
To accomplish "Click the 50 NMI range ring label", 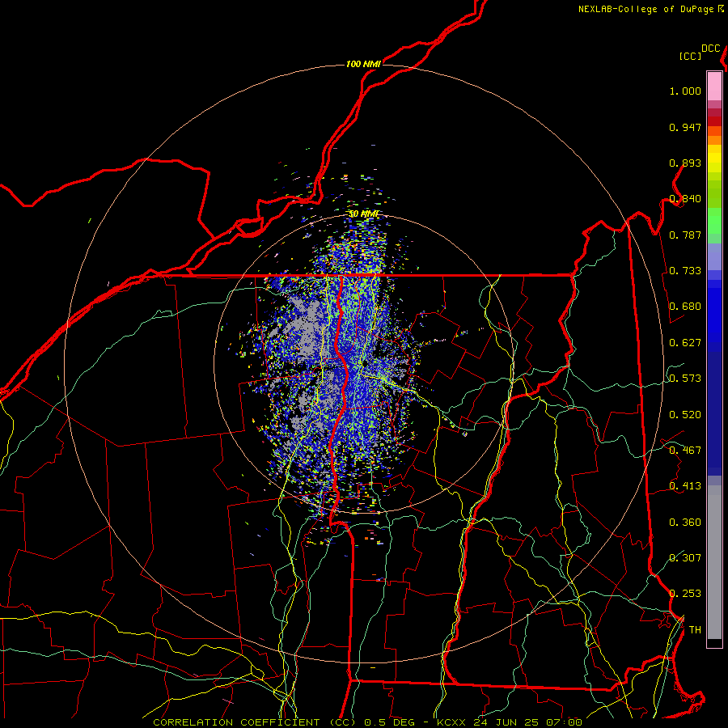I will 363,214.
